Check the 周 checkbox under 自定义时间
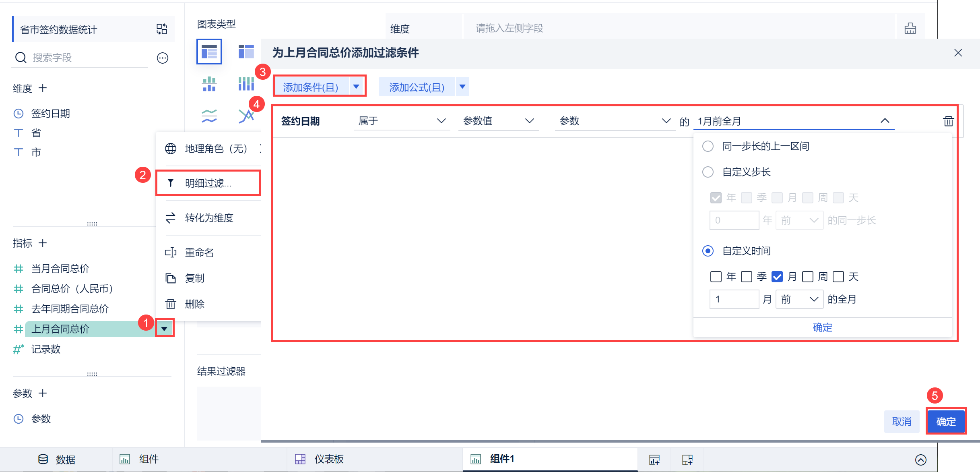This screenshot has width=980, height=472. point(807,277)
